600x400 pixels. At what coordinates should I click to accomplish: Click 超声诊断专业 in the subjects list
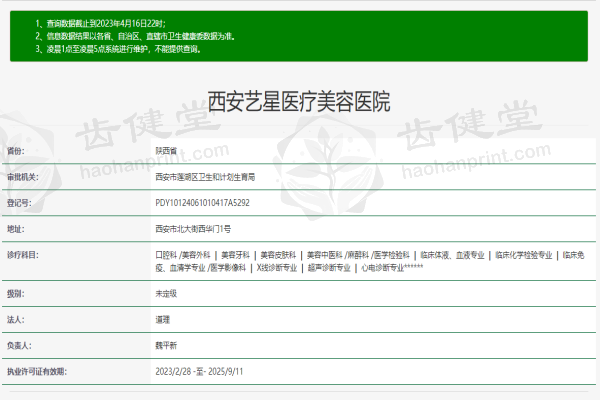329,268
